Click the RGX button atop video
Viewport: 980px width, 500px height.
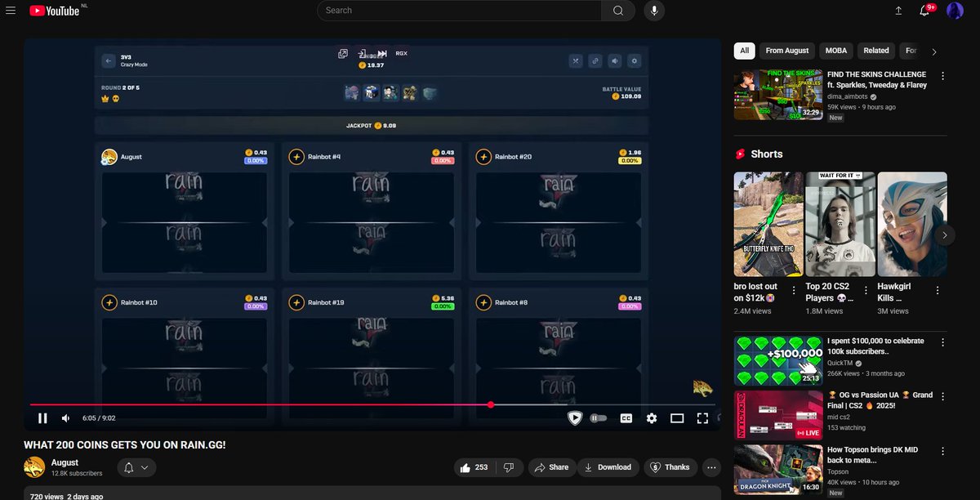pyautogui.click(x=401, y=53)
